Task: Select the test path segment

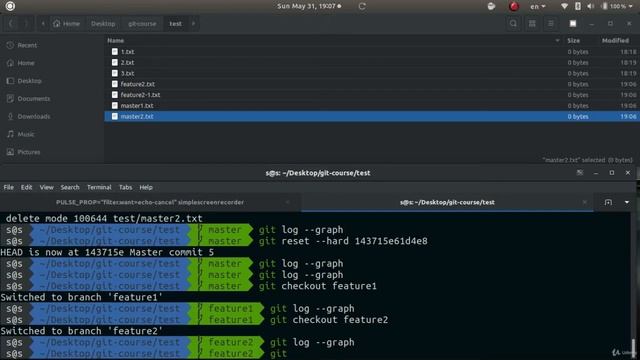Action: [176, 24]
